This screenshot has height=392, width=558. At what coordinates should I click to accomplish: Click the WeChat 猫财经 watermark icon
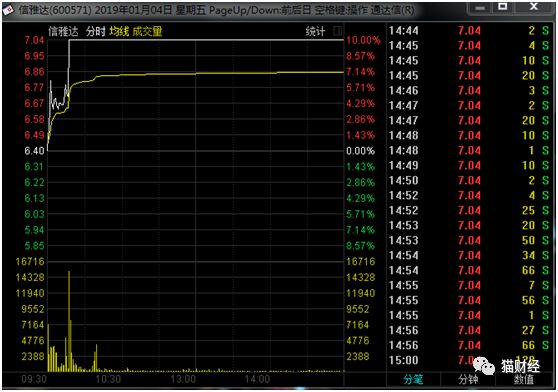[x=483, y=366]
